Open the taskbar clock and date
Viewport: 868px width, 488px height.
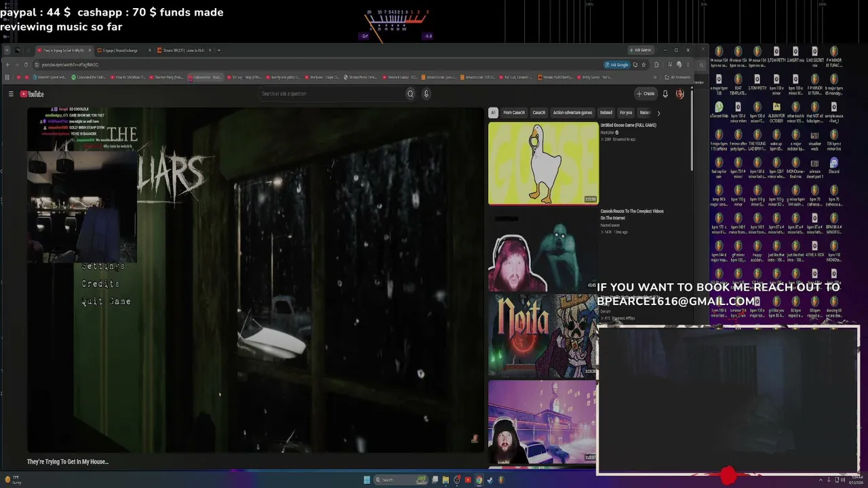[856, 480]
